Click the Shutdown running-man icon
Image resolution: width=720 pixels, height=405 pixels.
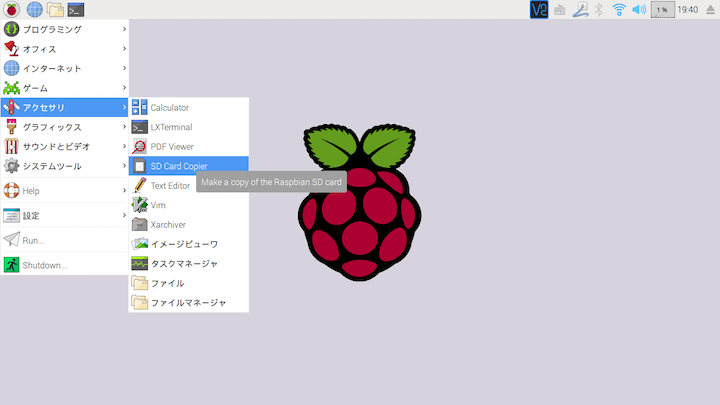[11, 265]
